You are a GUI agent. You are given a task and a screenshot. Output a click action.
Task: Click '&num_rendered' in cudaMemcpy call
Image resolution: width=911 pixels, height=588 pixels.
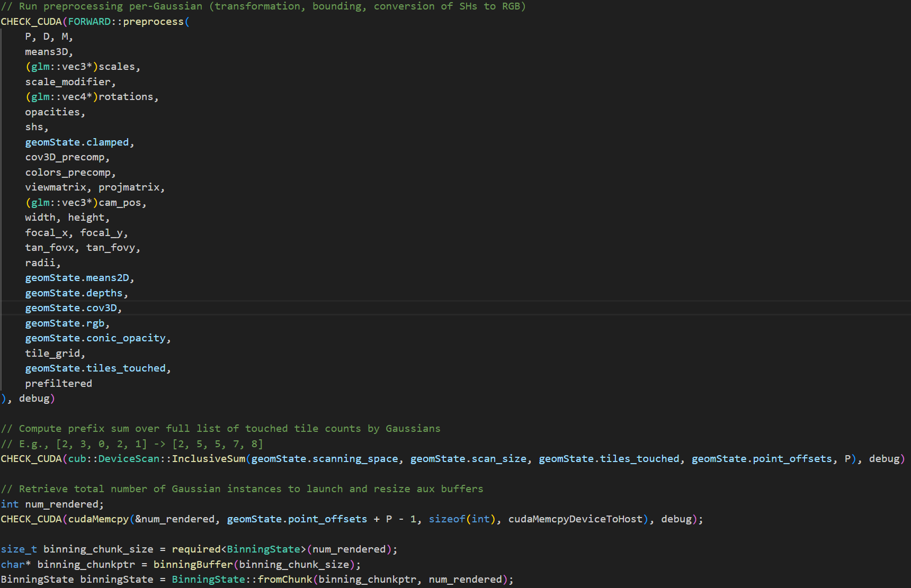(175, 519)
